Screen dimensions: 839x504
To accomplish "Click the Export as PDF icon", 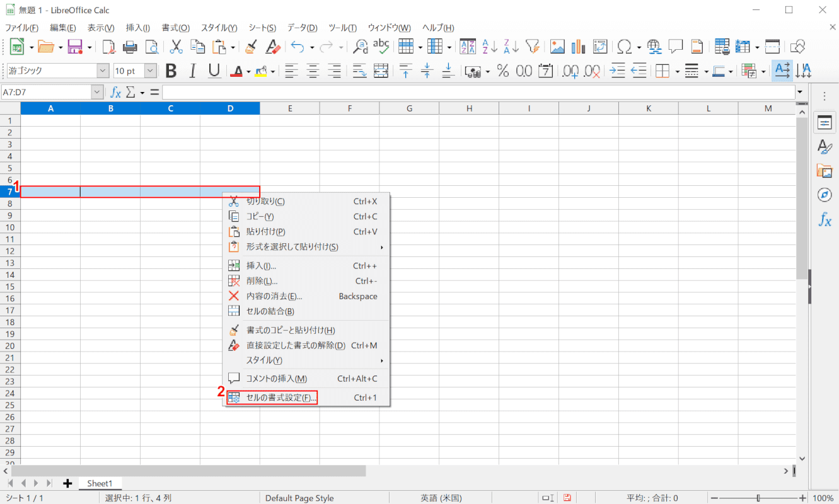I will [109, 46].
